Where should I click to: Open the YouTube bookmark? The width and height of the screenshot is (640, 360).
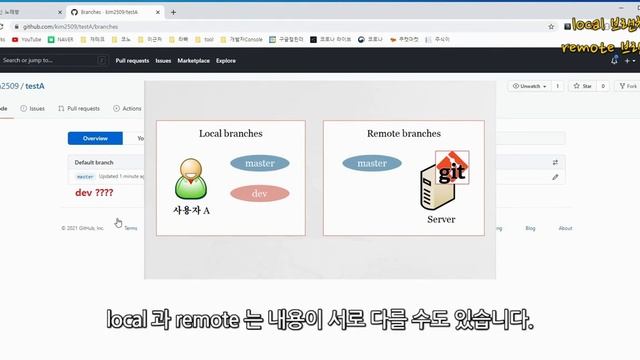[27, 40]
